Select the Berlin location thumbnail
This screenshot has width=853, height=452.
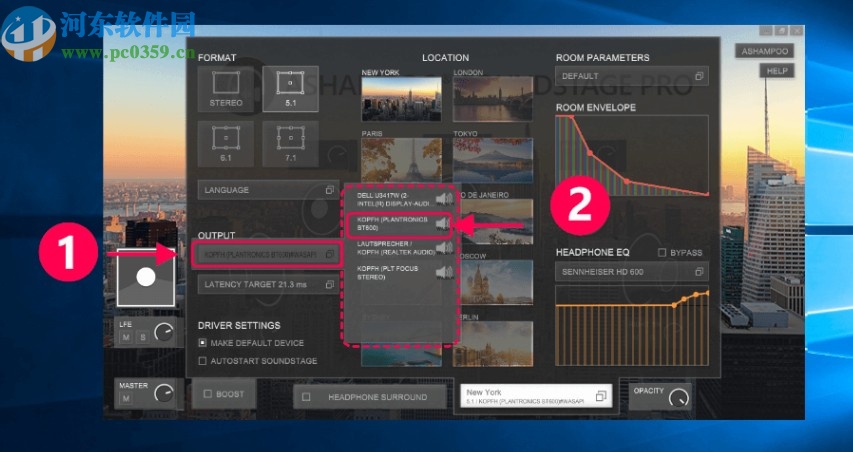click(x=493, y=343)
